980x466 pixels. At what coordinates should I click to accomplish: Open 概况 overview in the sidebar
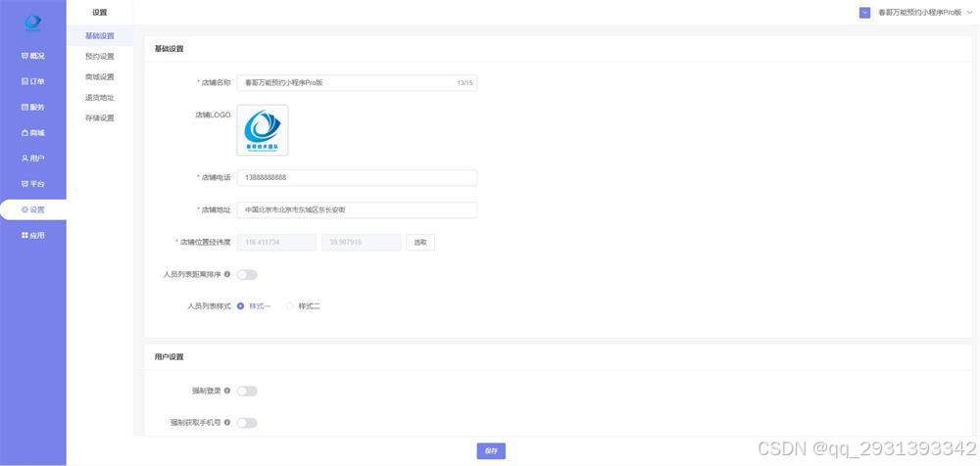33,56
